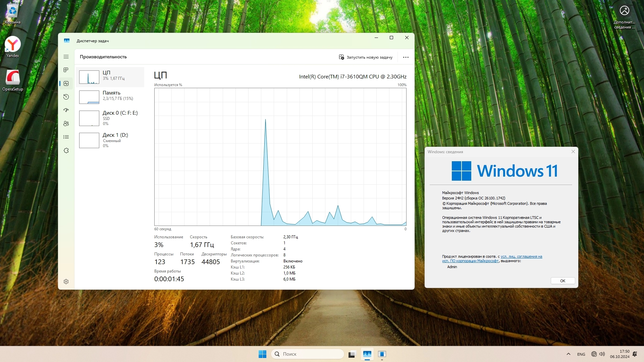Open the three-dots more options menu
The width and height of the screenshot is (644, 362).
click(406, 57)
